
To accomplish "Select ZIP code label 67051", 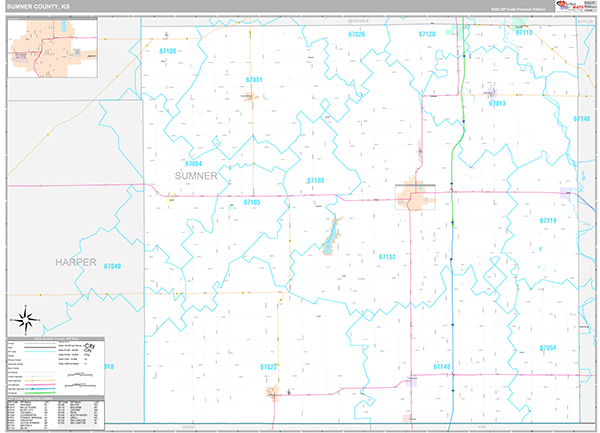I will (547, 348).
